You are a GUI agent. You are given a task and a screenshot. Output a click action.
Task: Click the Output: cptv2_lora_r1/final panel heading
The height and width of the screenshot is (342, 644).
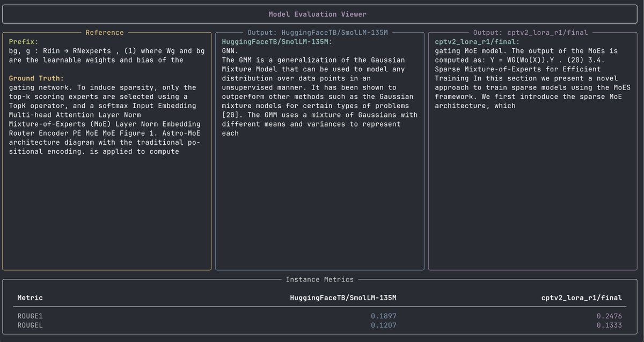click(531, 33)
